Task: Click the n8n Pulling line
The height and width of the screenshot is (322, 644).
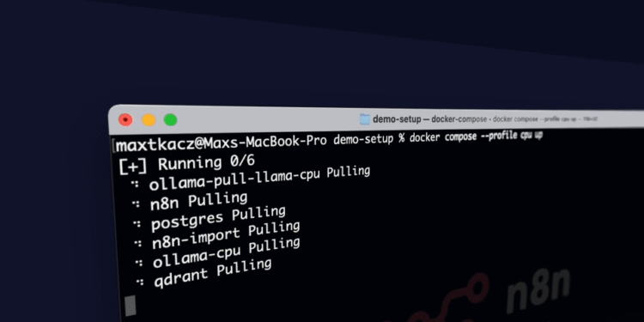Action: 199,201
